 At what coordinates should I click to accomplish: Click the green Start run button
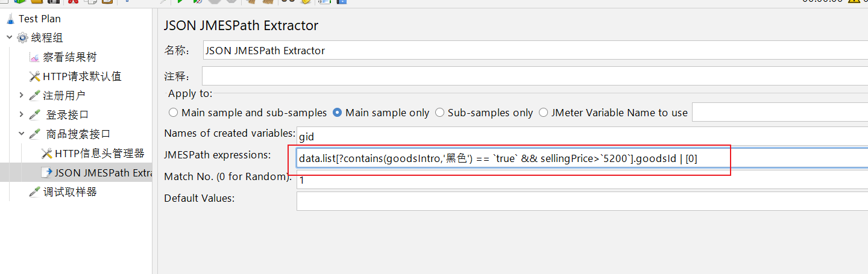[x=179, y=2]
